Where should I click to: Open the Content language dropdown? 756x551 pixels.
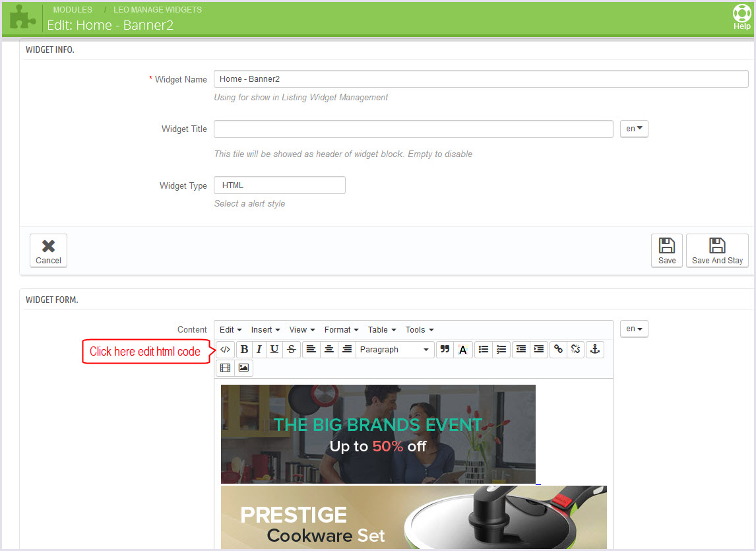point(634,329)
